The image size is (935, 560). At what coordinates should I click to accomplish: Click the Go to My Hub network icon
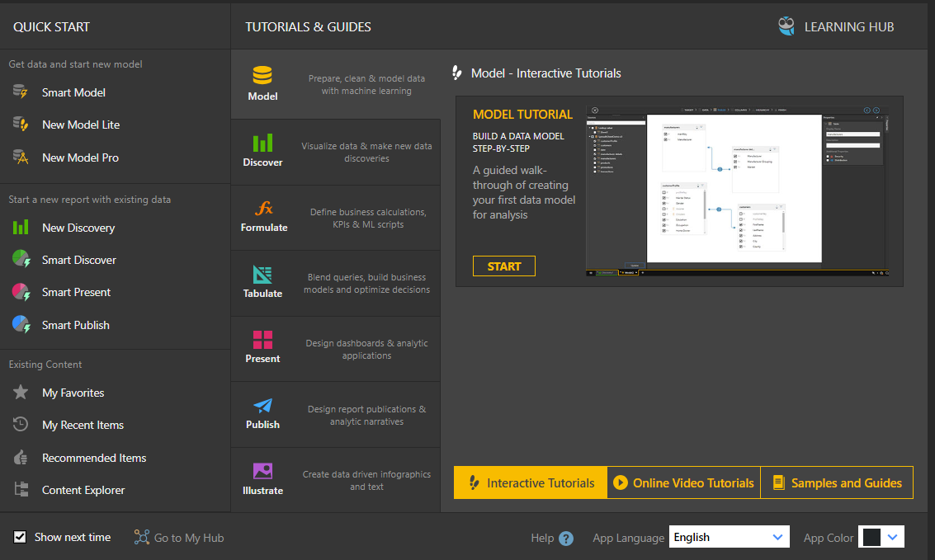[x=141, y=538]
